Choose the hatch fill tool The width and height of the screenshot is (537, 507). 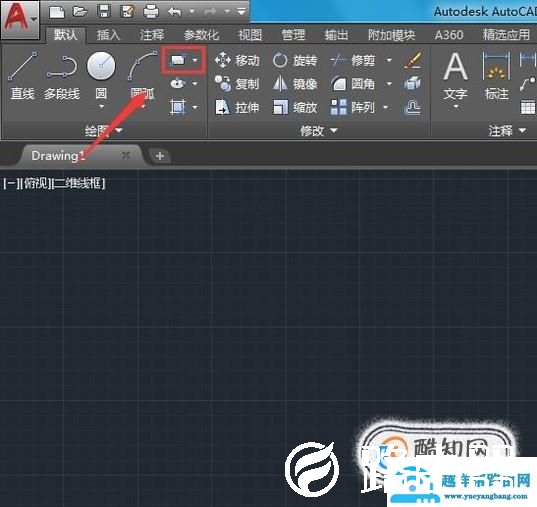click(177, 107)
